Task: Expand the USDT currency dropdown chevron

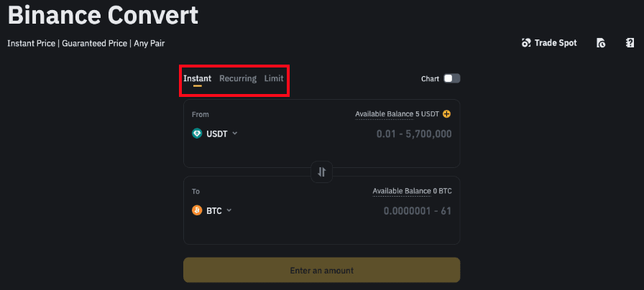Action: pyautogui.click(x=235, y=134)
